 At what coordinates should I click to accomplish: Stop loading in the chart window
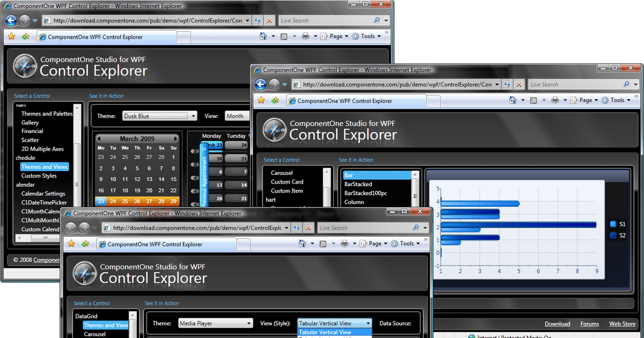click(x=518, y=84)
